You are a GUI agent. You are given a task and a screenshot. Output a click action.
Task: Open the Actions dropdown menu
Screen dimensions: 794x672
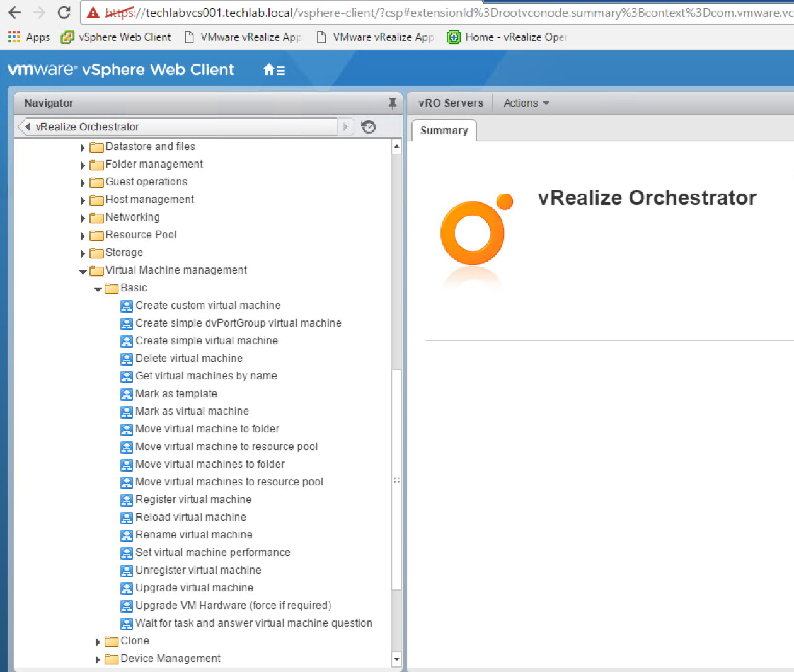click(526, 103)
